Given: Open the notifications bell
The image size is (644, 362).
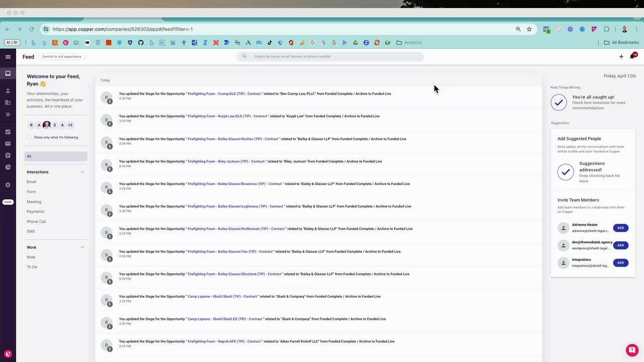Looking at the screenshot, I should tap(632, 56).
